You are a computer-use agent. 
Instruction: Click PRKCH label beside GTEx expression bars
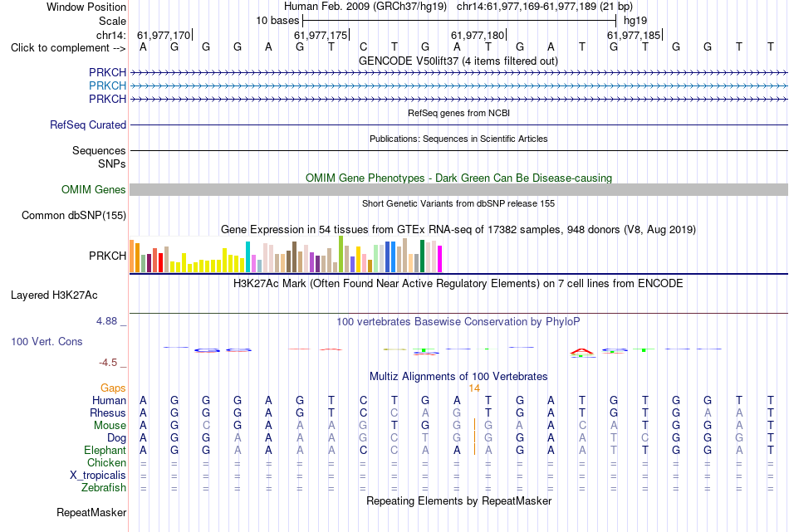107,256
